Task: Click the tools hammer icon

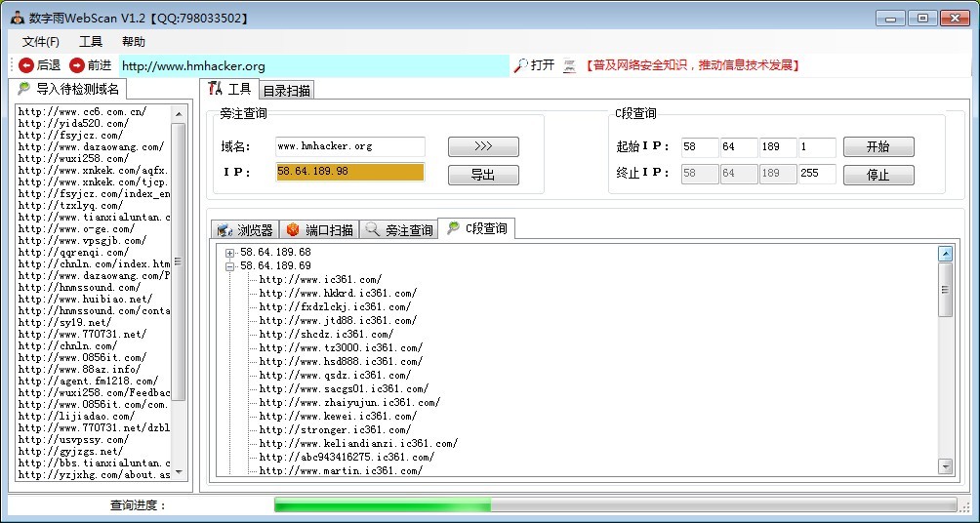Action: click(216, 88)
